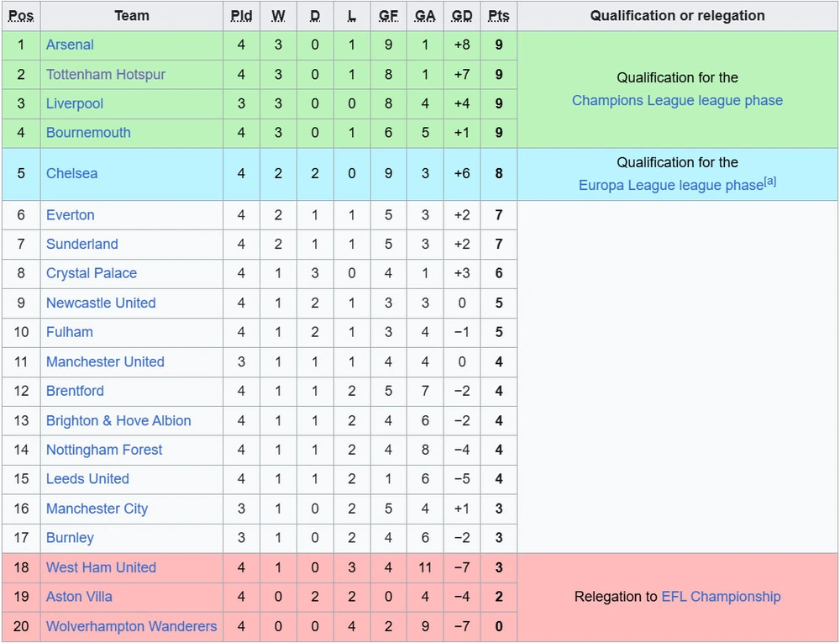
Task: Click the Pos column header
Action: coord(21,15)
